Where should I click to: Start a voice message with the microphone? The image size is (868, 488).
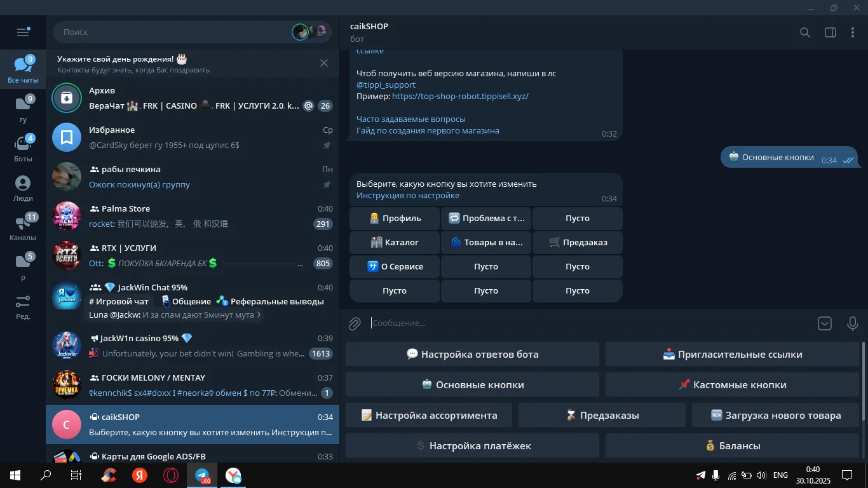(853, 323)
